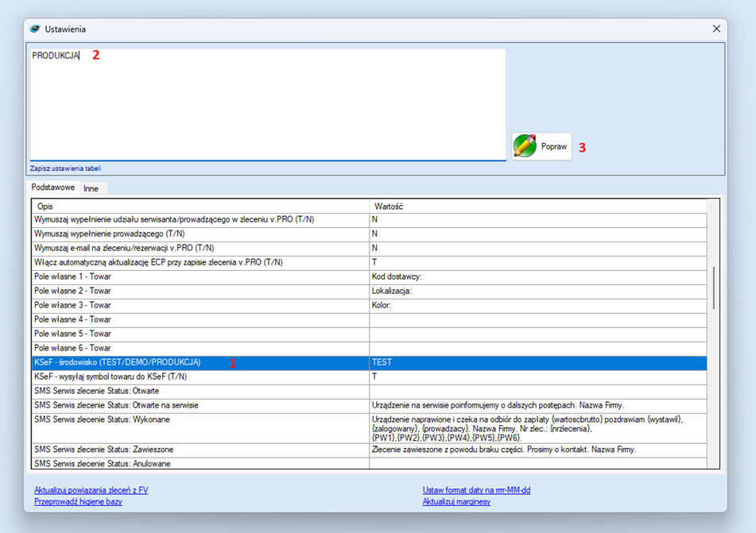Select SMS Serwis zlecenie Status: Wykonane row
The image size is (756, 533).
(102, 419)
